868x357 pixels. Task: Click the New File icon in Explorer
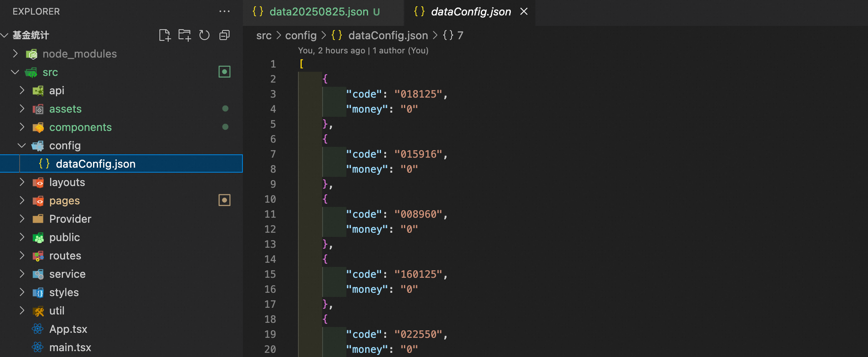[165, 35]
